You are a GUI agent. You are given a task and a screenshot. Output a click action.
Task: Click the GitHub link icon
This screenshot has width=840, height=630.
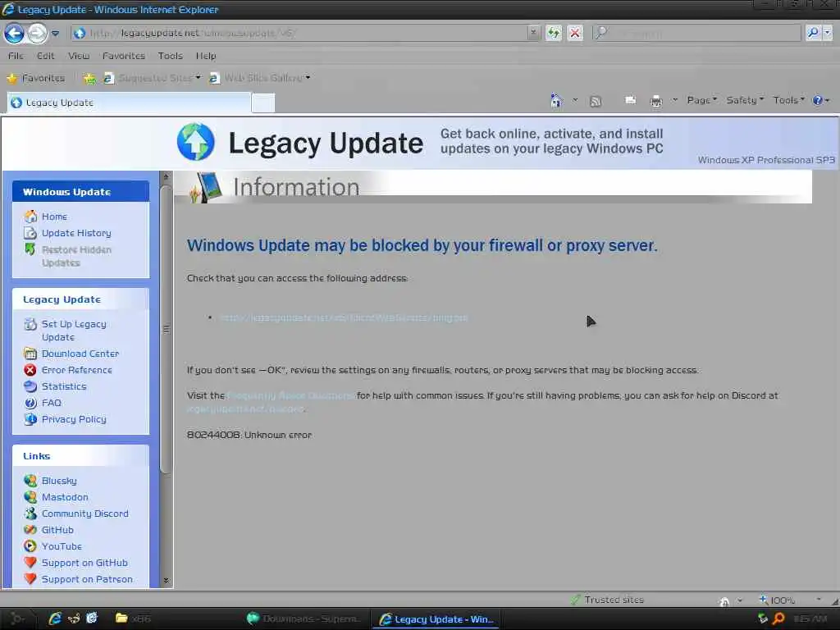pos(30,530)
